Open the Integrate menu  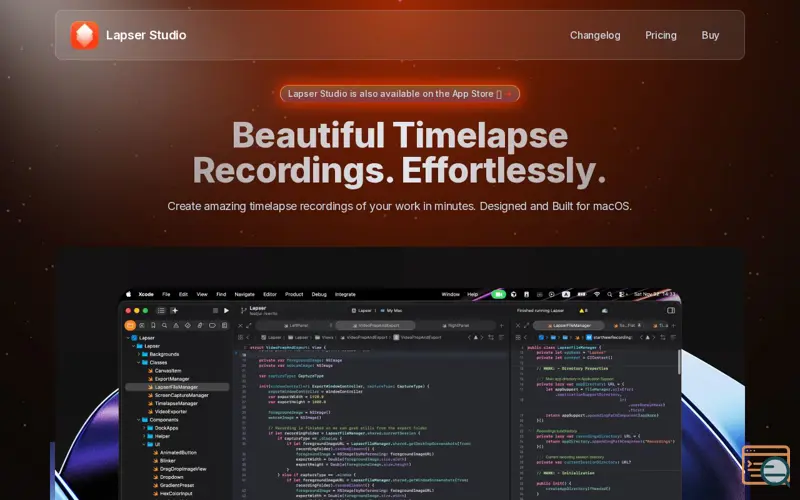coord(345,294)
